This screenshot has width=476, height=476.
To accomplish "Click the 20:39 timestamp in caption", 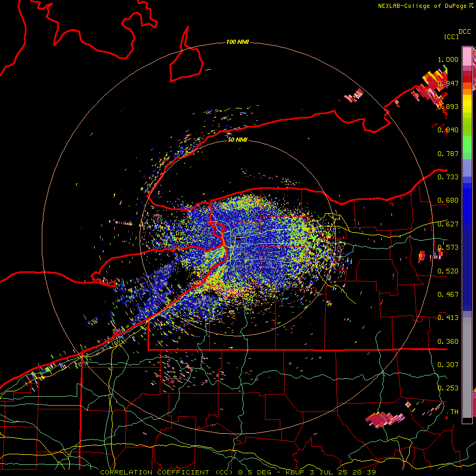I will pyautogui.click(x=364, y=472).
